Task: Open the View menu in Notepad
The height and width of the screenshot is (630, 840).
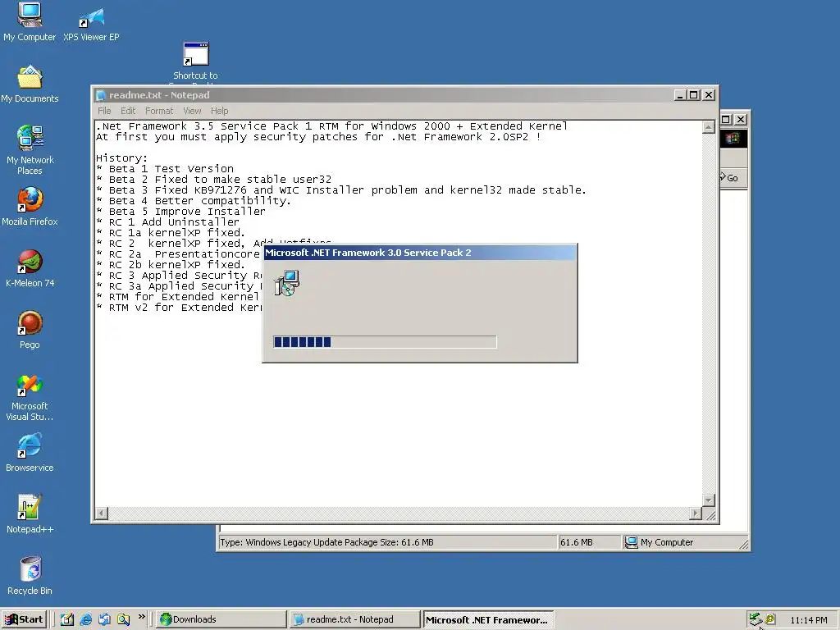Action: click(x=192, y=111)
